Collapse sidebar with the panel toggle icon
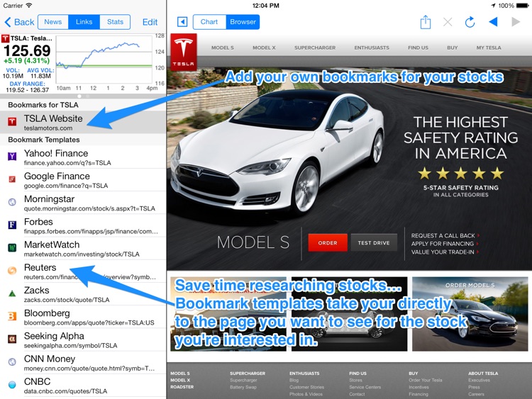Screen dimensions: 532x399 pyautogui.click(x=182, y=22)
